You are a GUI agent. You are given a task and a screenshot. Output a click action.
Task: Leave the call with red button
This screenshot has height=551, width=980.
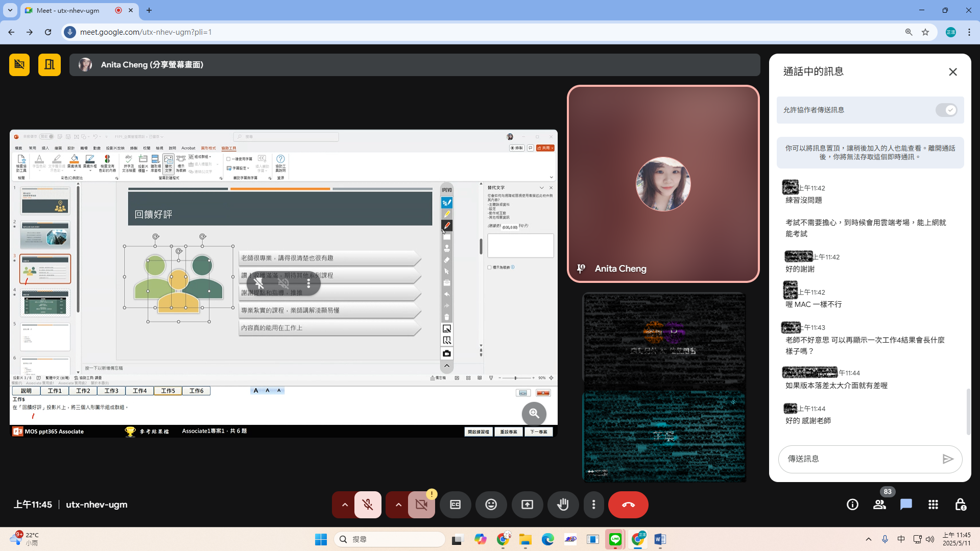click(x=628, y=505)
